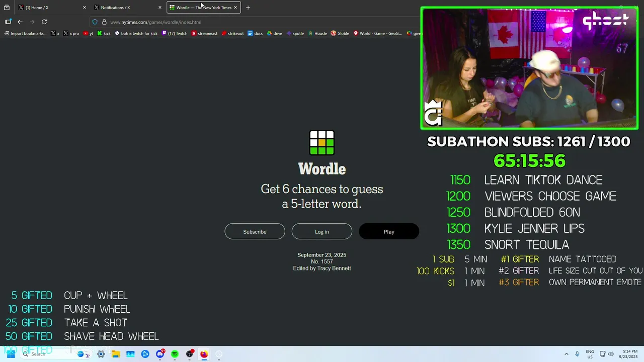This screenshot has width=644, height=362.
Task: Click the 'Wordle' title heading
Action: point(322,169)
